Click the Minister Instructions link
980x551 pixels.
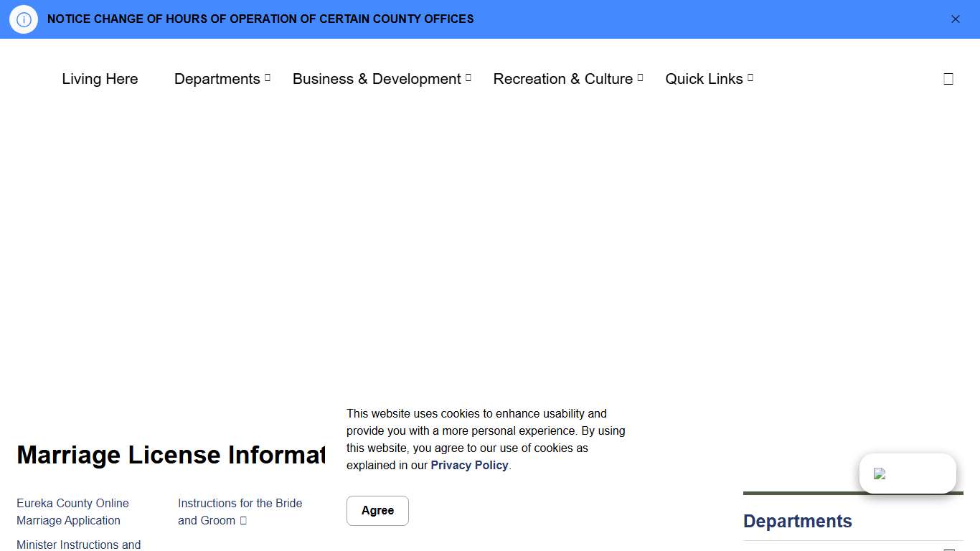tap(78, 545)
